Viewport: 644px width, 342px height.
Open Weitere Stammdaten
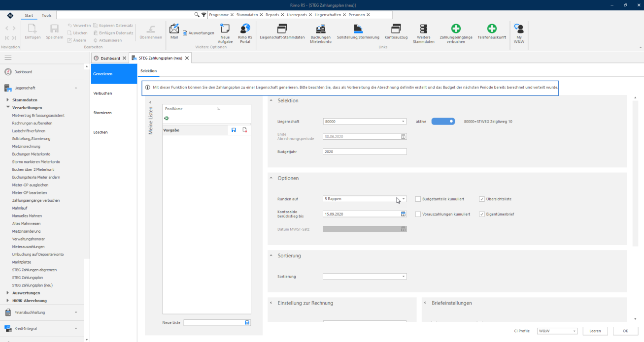coord(424,33)
